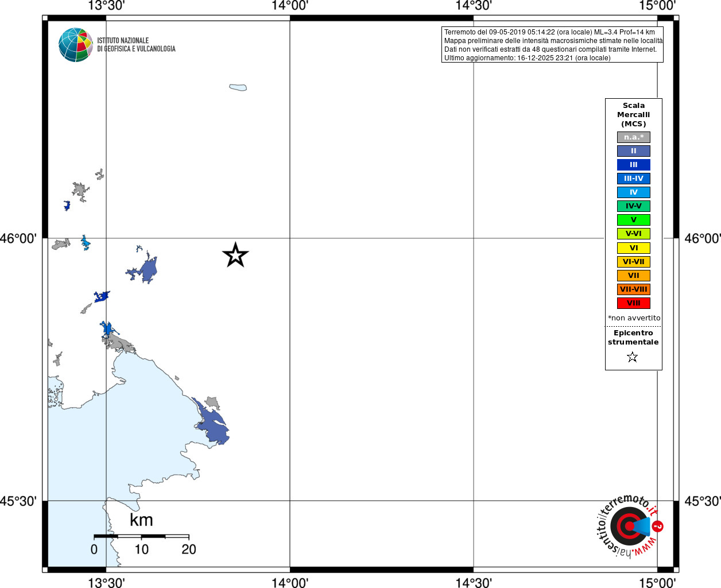Screen dimensions: 721x588
Task: Click the small lake shape in the north
Action: point(238,87)
